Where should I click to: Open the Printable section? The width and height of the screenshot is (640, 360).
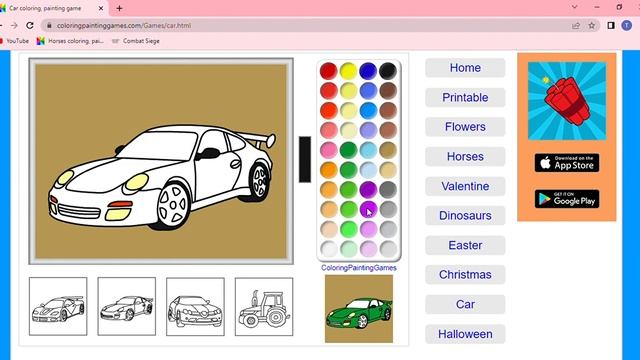click(465, 98)
